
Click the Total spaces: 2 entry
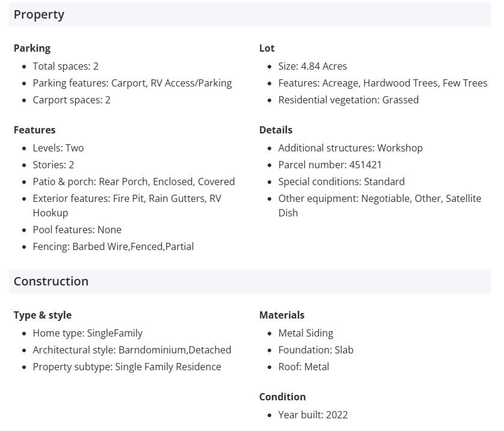[x=66, y=66]
